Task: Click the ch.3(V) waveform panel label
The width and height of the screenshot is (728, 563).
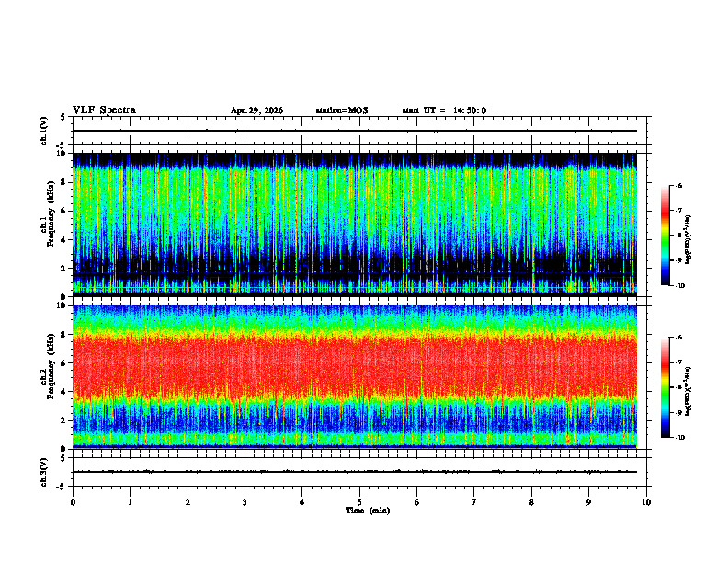Action: pos(44,472)
